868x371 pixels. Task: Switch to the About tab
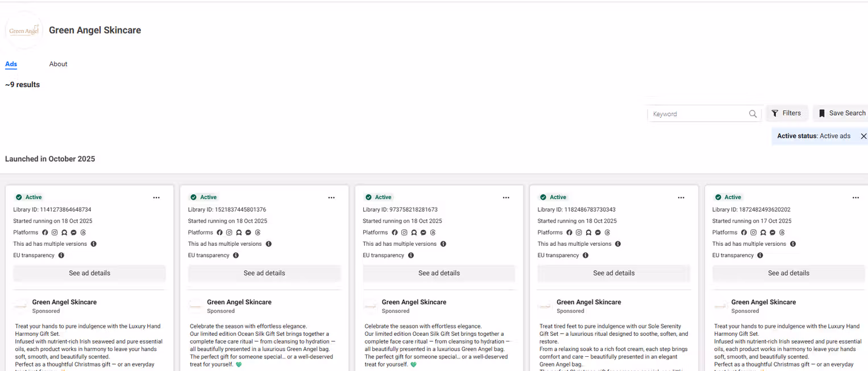tap(58, 64)
